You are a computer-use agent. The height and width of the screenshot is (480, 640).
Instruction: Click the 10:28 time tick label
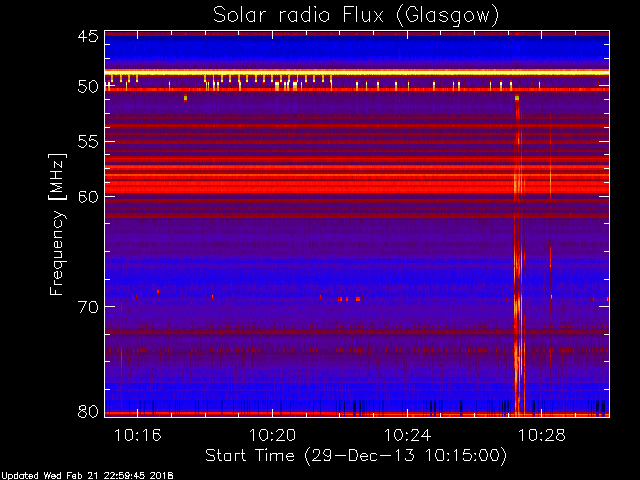(542, 435)
